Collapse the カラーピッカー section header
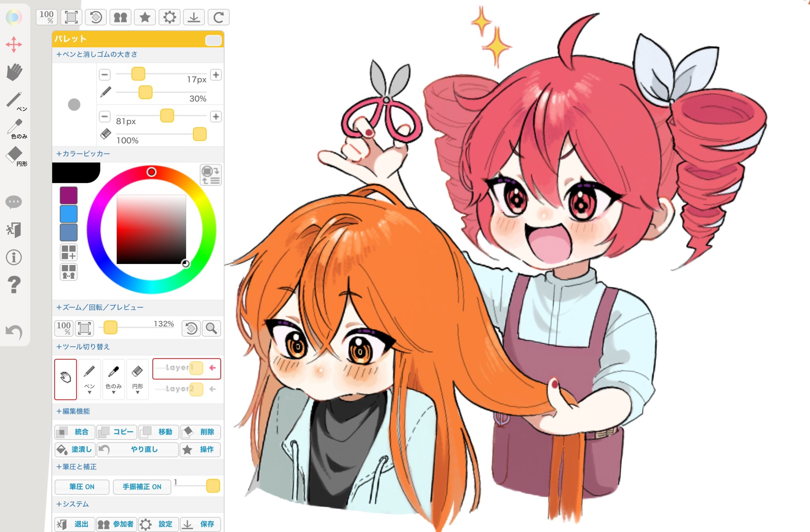The width and height of the screenshot is (810, 532). tap(83, 154)
